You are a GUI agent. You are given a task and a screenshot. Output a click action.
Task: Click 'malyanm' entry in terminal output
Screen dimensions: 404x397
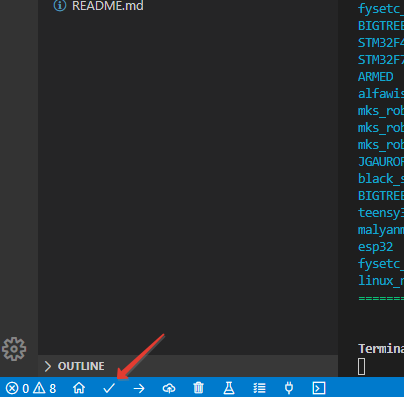click(381, 230)
